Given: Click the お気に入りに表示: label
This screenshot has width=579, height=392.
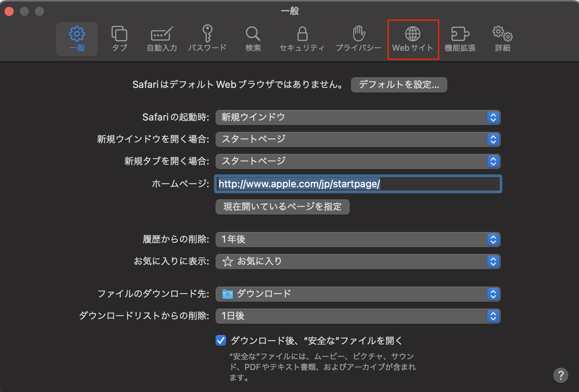Looking at the screenshot, I should click(171, 261).
